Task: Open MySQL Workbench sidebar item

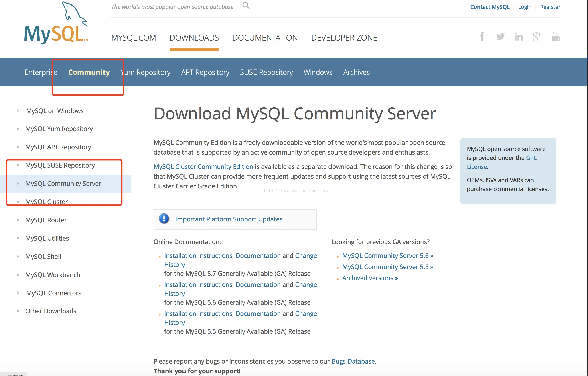Action: point(53,275)
